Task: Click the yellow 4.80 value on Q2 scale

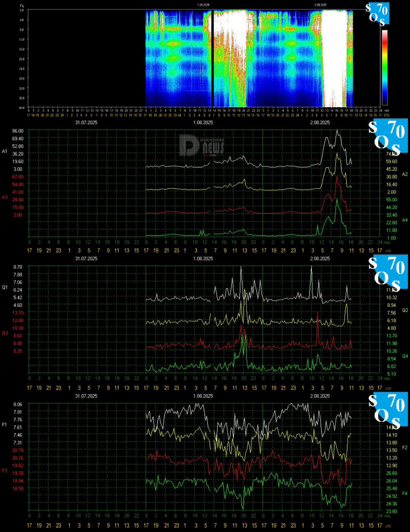Action: 392,328
